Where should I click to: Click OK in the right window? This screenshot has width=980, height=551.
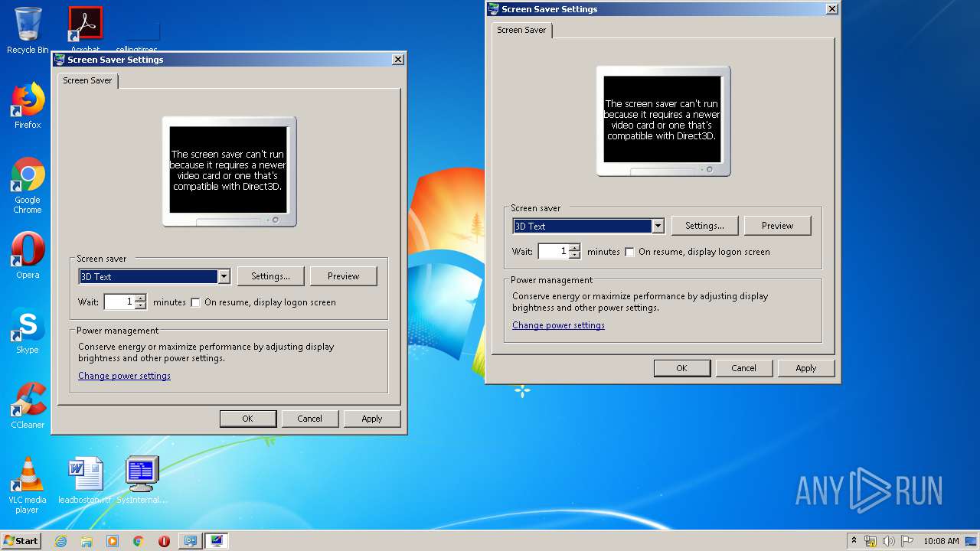coord(681,368)
